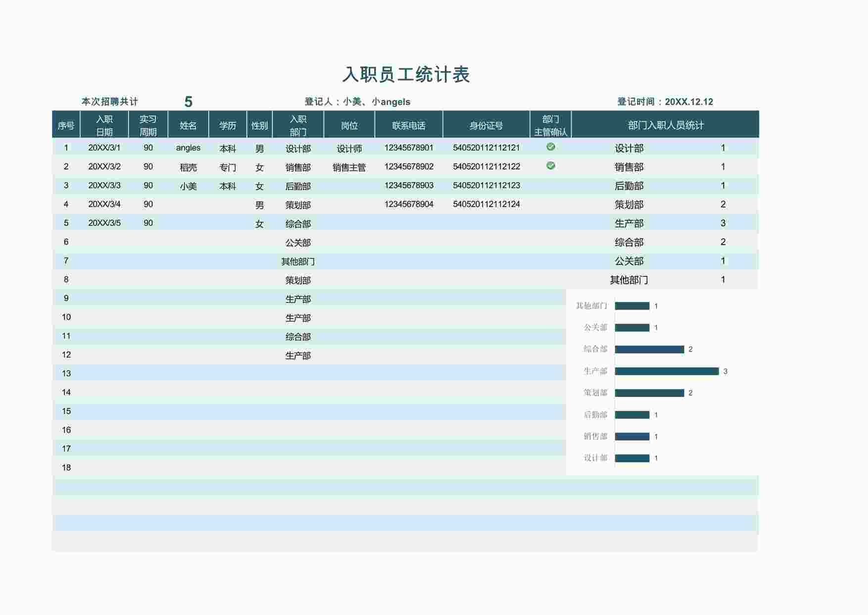The width and height of the screenshot is (868, 615).
Task: Click the 综合部 bar in the chart
Action: (x=649, y=350)
